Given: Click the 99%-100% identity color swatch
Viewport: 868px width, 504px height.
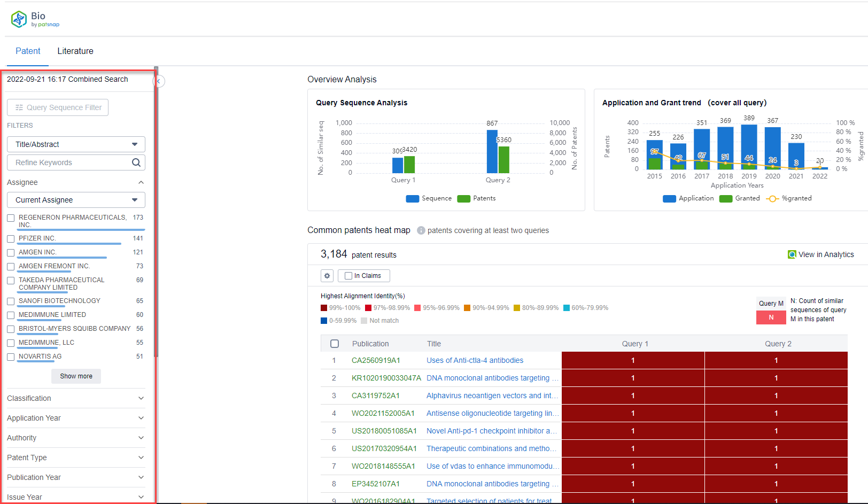Looking at the screenshot, I should 324,308.
